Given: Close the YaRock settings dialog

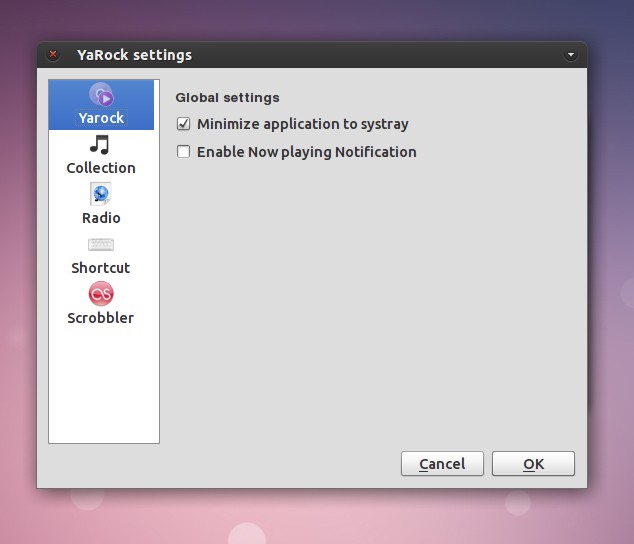Looking at the screenshot, I should [53, 54].
